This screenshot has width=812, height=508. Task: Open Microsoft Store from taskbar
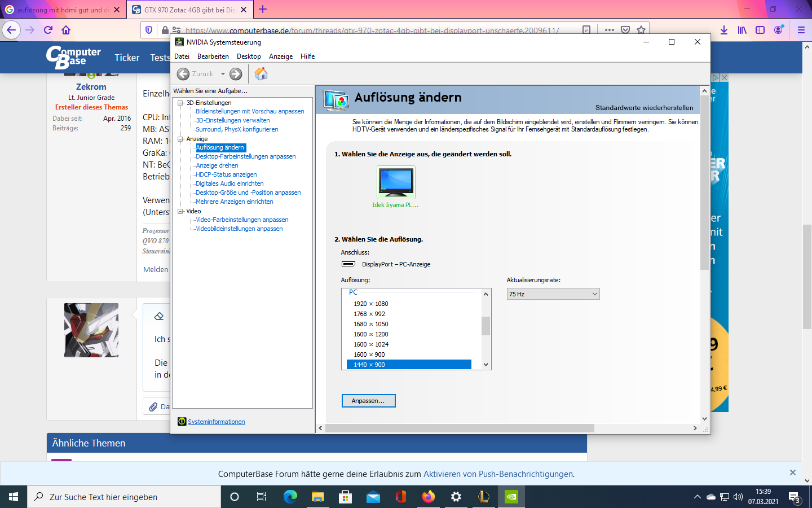346,497
